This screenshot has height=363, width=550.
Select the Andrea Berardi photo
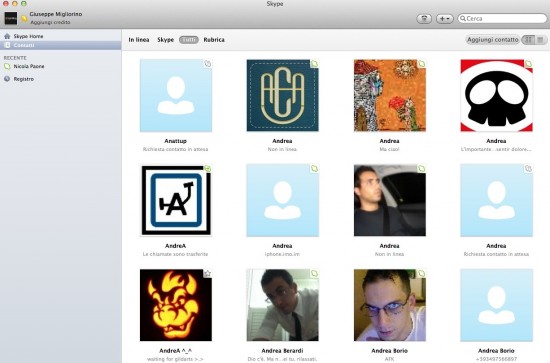pyautogui.click(x=283, y=305)
